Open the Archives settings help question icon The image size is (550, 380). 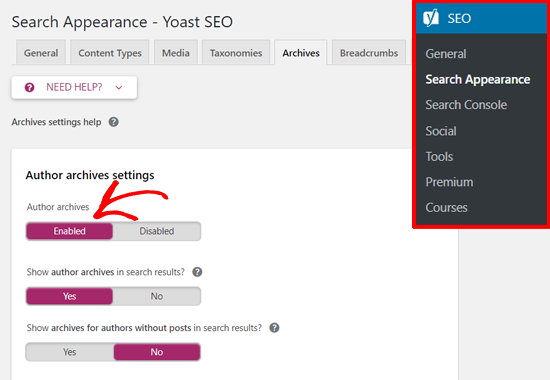(113, 122)
